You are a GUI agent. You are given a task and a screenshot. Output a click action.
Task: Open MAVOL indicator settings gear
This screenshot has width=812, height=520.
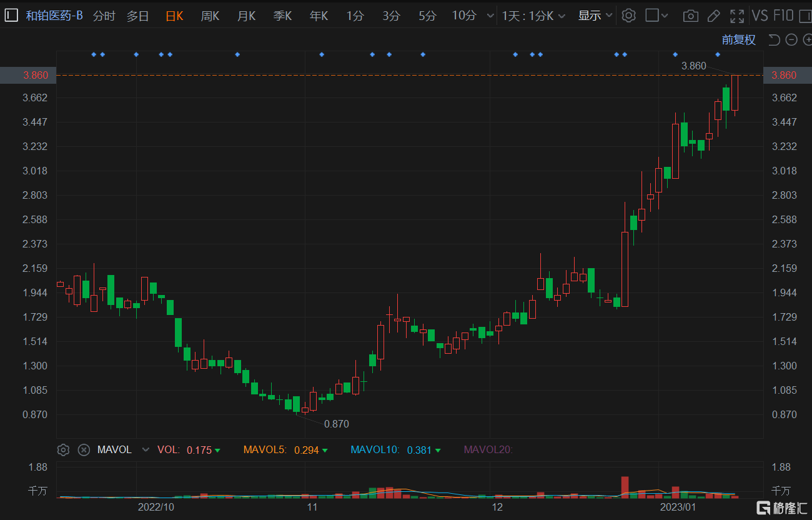pos(63,449)
